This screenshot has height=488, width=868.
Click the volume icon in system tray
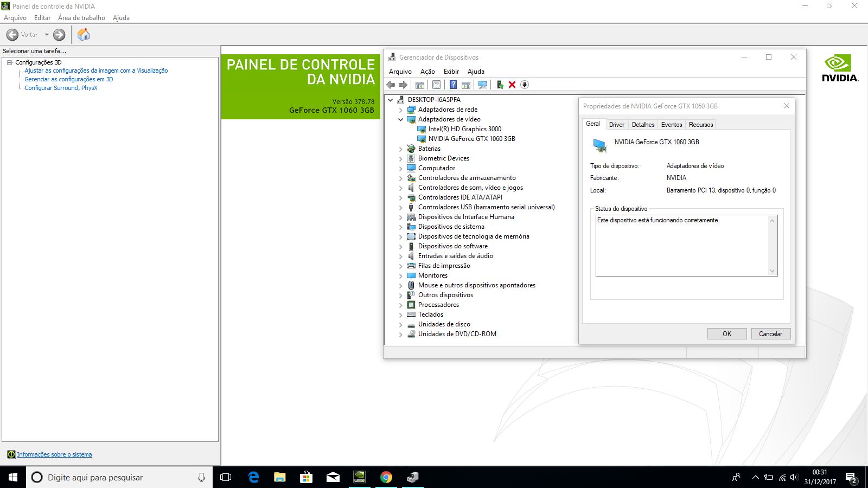[x=794, y=477]
